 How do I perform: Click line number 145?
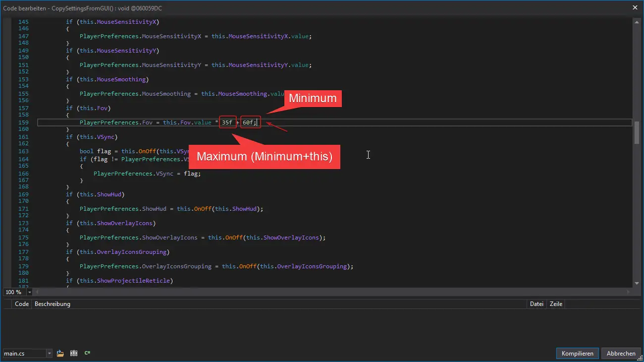[x=23, y=22]
